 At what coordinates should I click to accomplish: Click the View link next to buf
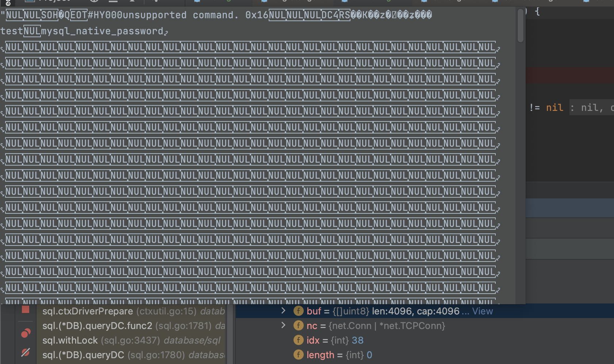[483, 311]
